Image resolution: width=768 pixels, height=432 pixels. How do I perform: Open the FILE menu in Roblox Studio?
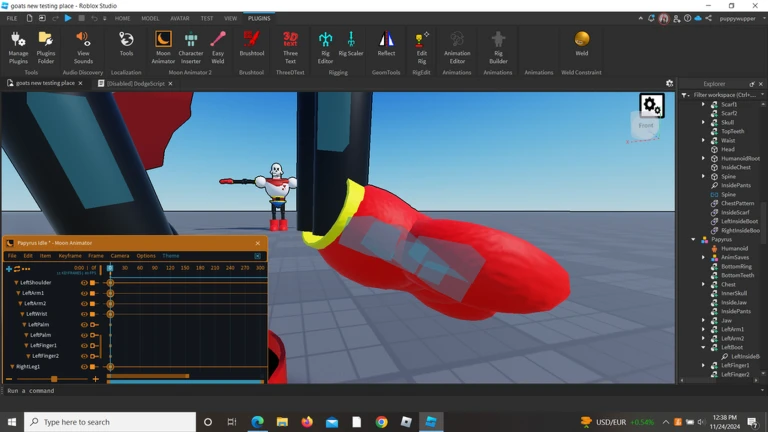[x=12, y=18]
